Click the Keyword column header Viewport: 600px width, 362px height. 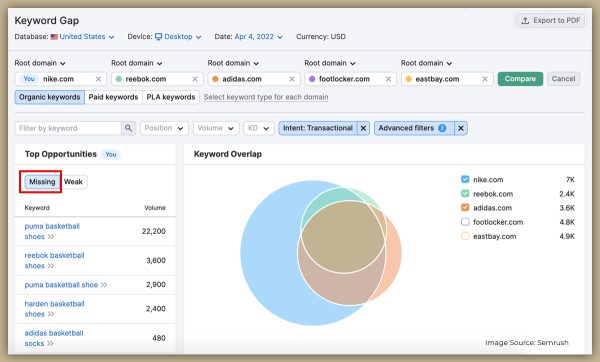(37, 208)
